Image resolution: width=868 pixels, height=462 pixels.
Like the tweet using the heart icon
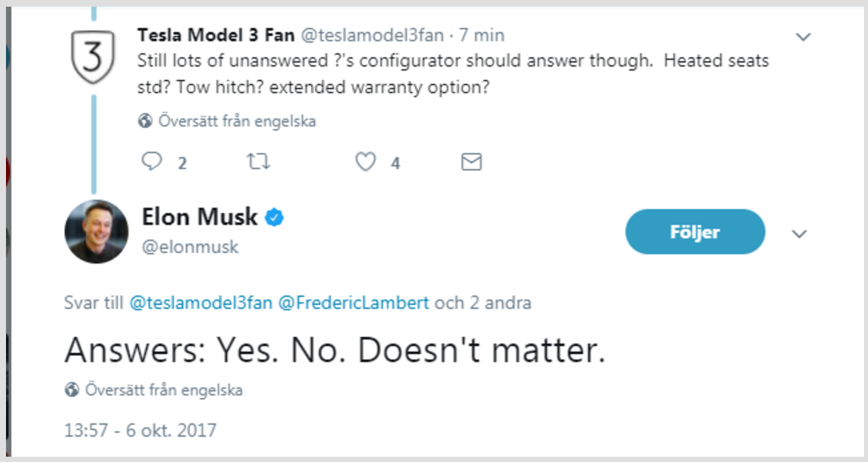point(366,160)
